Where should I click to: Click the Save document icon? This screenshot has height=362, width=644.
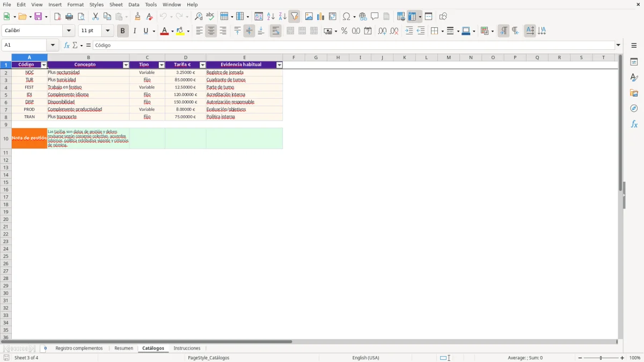click(38, 17)
